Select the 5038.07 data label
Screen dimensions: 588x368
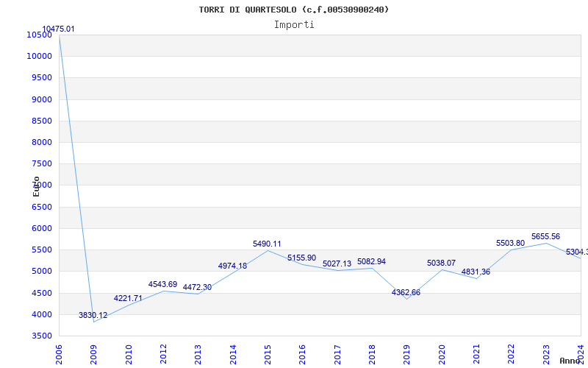point(442,263)
